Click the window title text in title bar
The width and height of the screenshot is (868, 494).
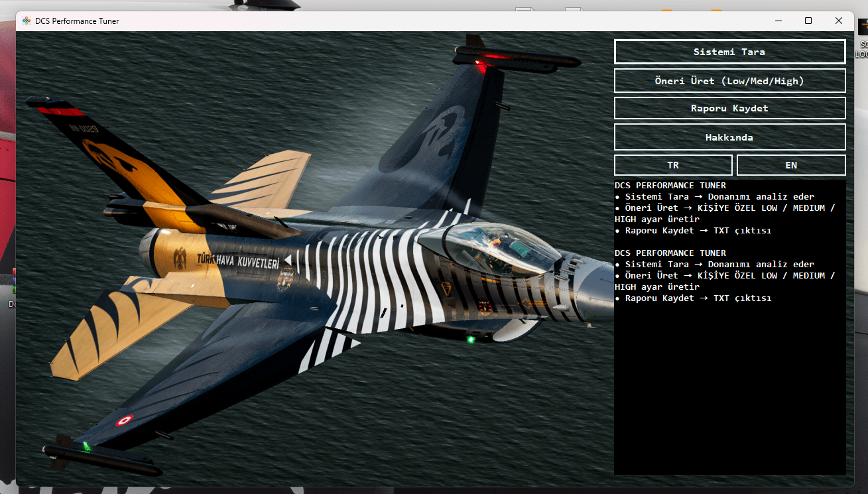coord(77,21)
